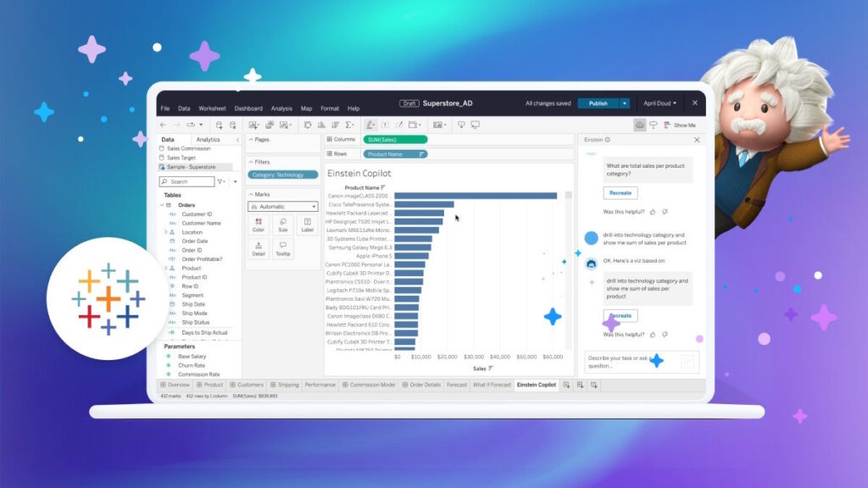
Task: Click the Canon imageCLASS 2200 bar
Action: click(x=476, y=196)
